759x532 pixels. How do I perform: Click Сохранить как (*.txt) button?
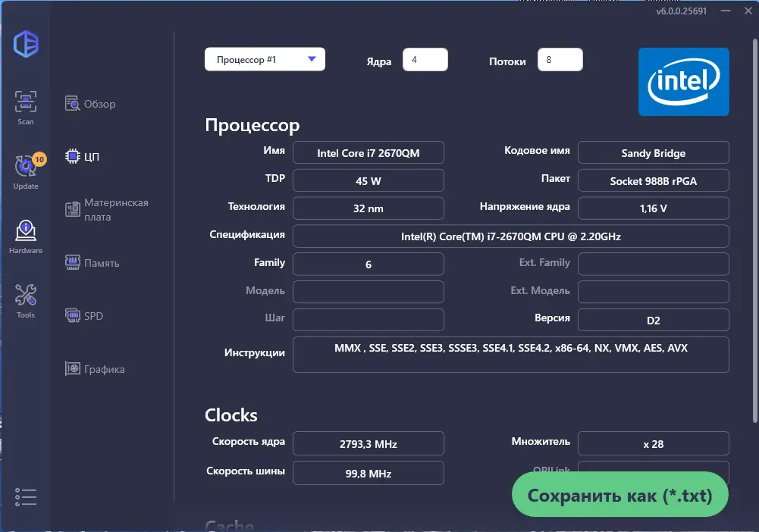pos(620,494)
